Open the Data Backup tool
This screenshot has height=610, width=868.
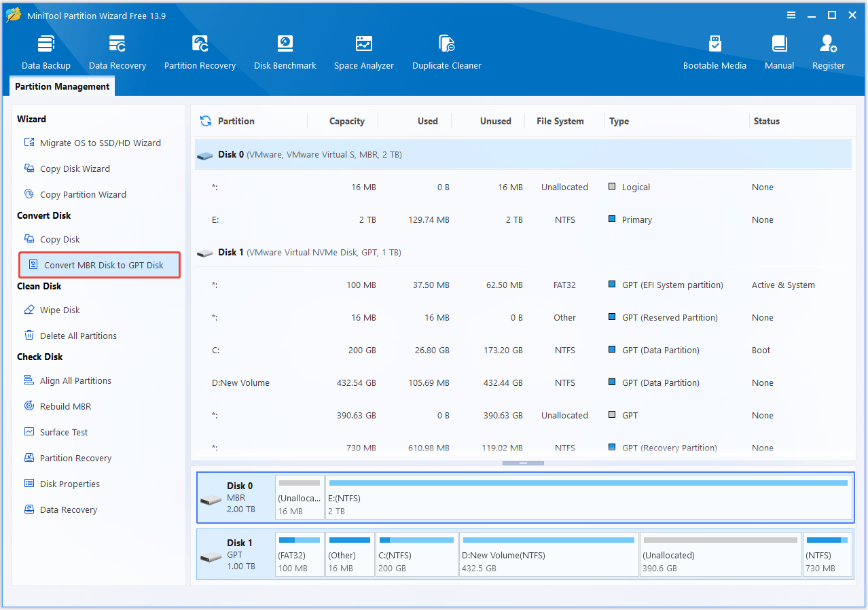(46, 52)
